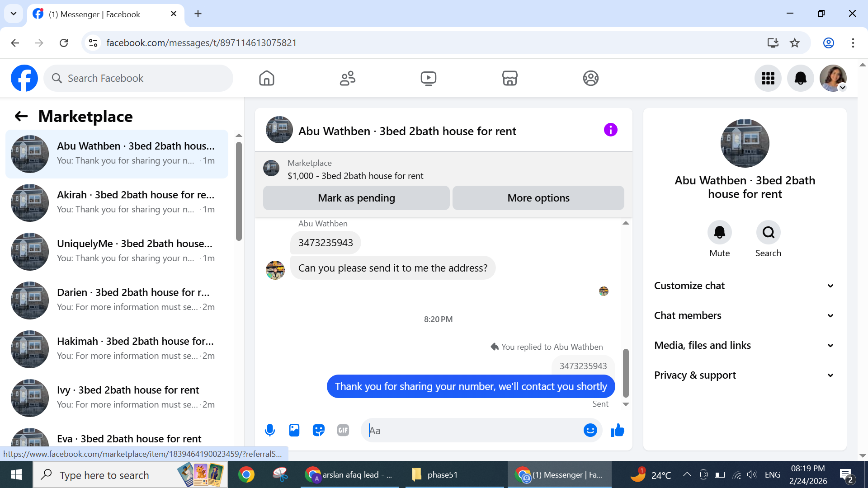Toggle conversation information panel icon

(610, 130)
